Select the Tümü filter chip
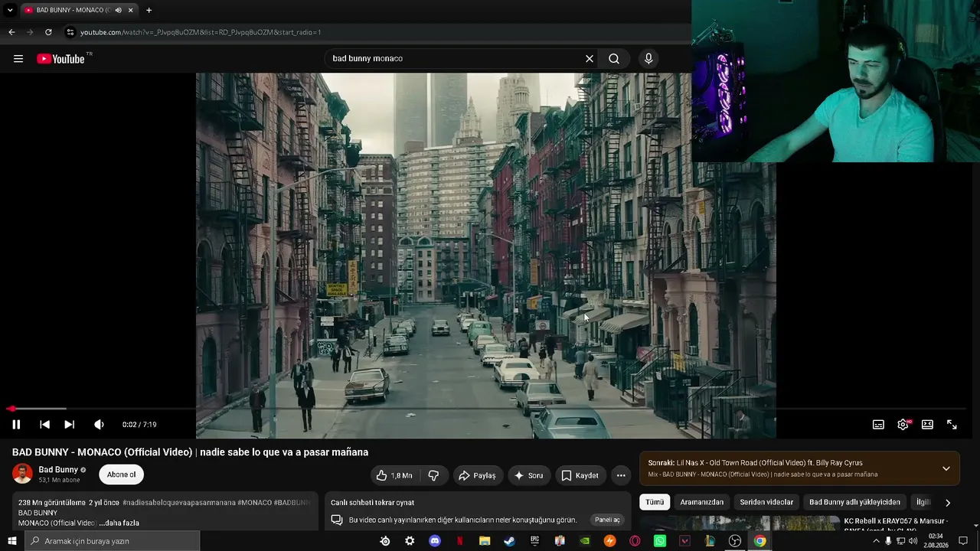The width and height of the screenshot is (980, 551). pyautogui.click(x=655, y=502)
